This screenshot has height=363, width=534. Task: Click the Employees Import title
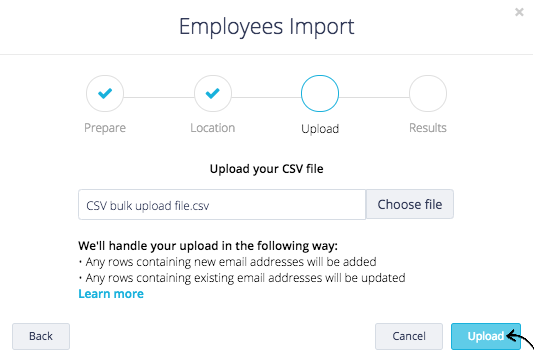267,27
